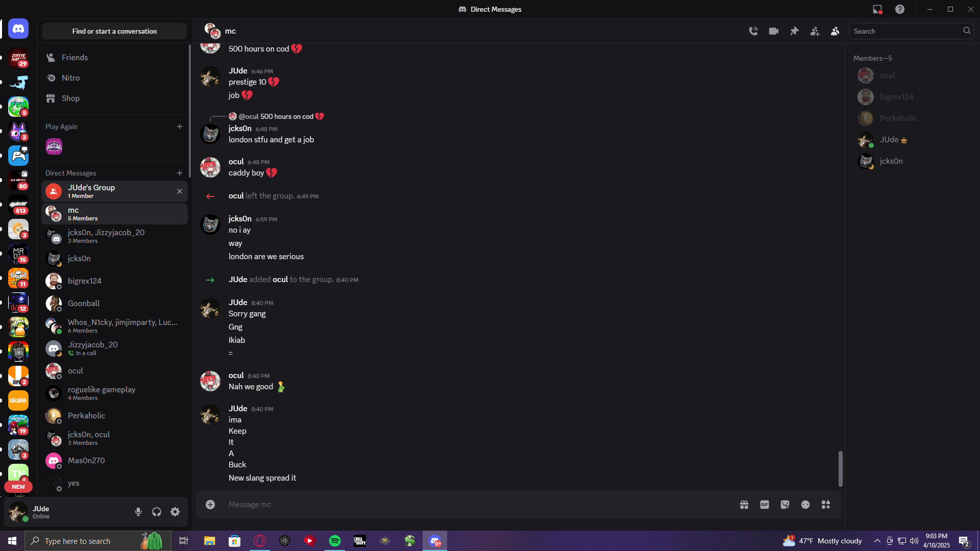Toggle microphone mute
980x551 pixels.
[x=138, y=512]
